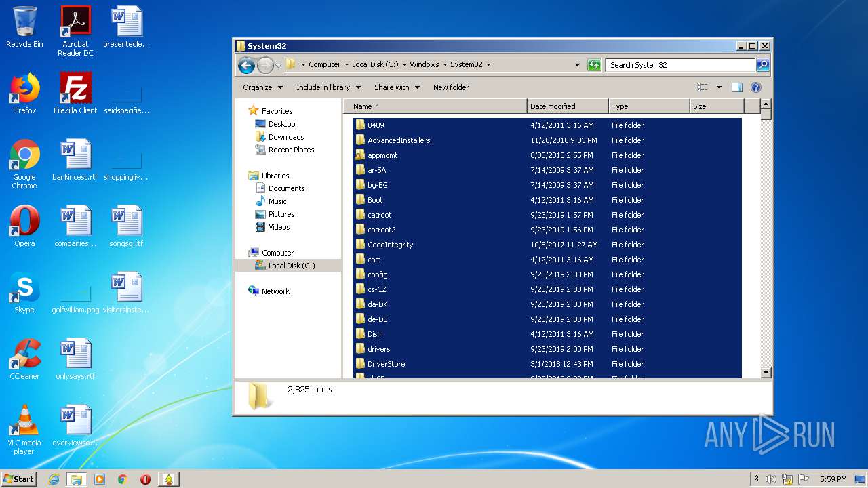The height and width of the screenshot is (488, 868).
Task: Open the Start menu
Action: tap(19, 479)
